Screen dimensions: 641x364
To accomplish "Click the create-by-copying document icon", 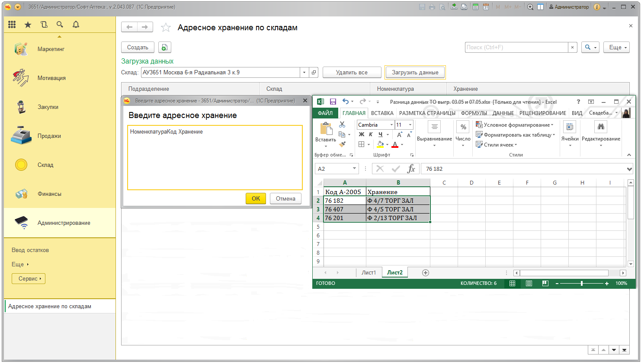I will [x=164, y=48].
